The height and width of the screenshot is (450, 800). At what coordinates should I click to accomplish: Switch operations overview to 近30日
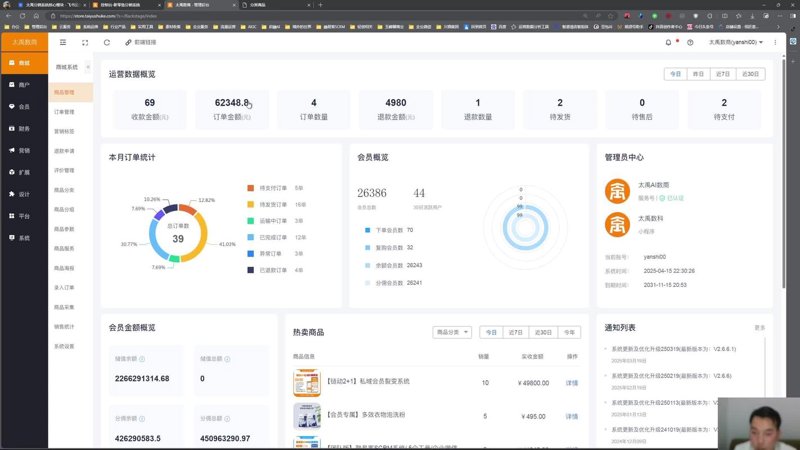tap(750, 74)
